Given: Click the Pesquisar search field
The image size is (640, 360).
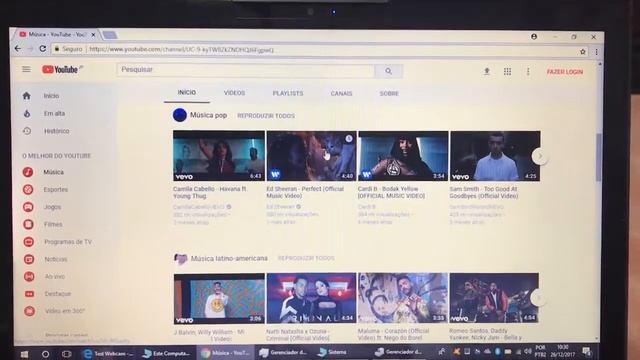Looking at the screenshot, I should pyautogui.click(x=246, y=70).
